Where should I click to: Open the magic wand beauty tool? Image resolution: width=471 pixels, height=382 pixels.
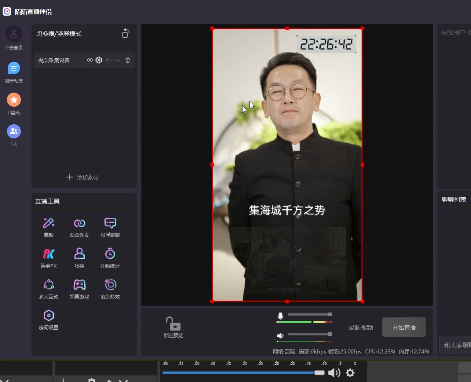tap(49, 223)
